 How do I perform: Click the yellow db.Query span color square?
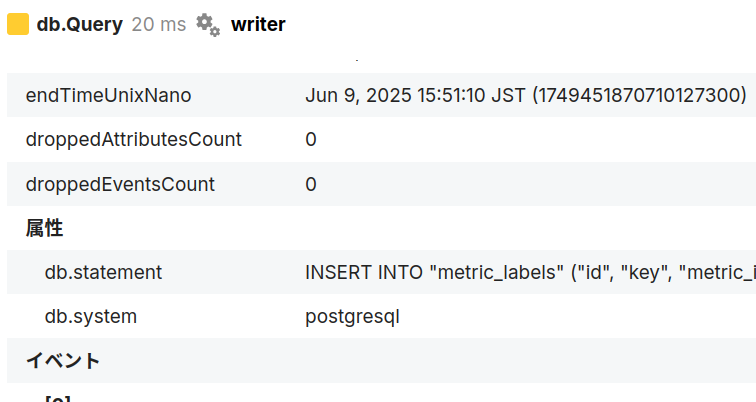tap(18, 25)
